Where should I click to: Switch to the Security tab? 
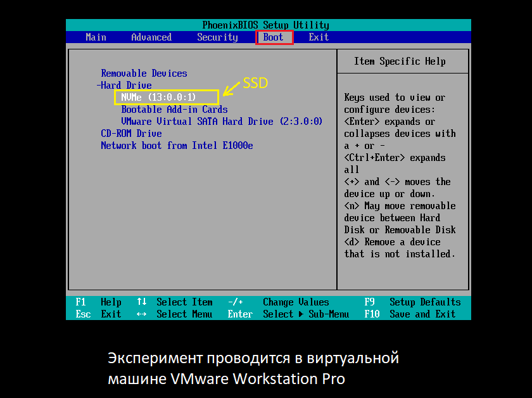[x=217, y=37]
